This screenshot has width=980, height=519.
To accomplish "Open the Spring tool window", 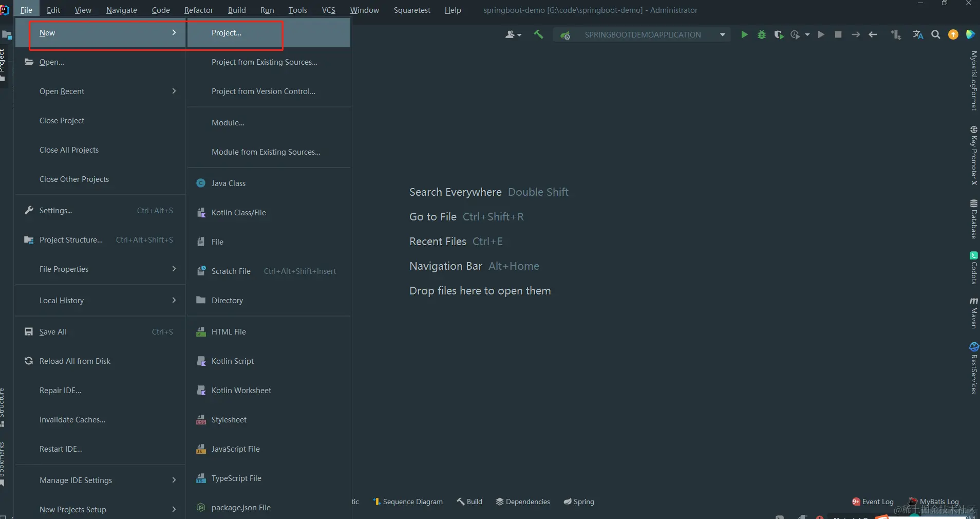I will click(x=579, y=502).
